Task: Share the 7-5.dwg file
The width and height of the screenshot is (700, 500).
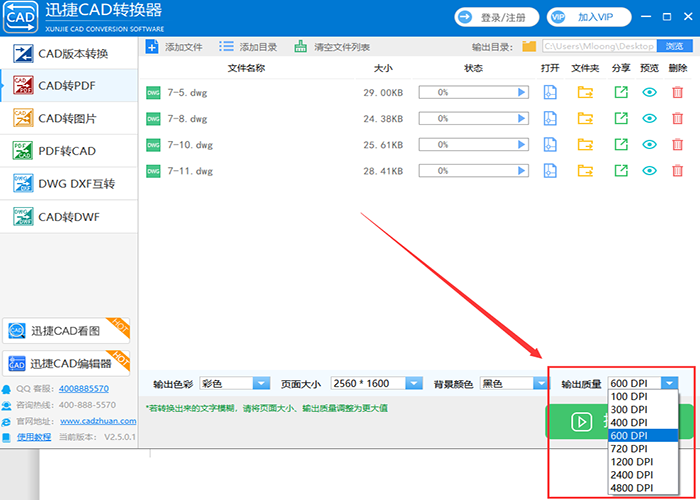Action: [x=621, y=92]
